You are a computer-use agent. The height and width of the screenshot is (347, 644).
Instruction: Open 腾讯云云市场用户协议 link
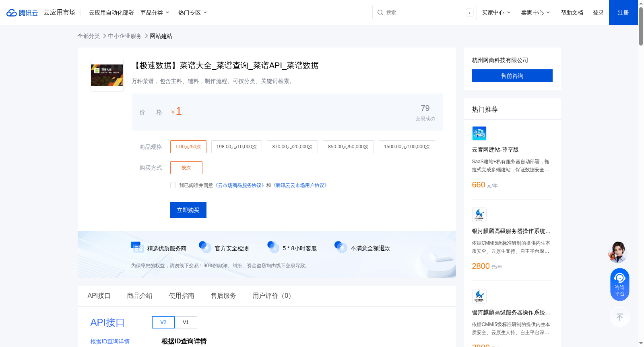[300, 185]
